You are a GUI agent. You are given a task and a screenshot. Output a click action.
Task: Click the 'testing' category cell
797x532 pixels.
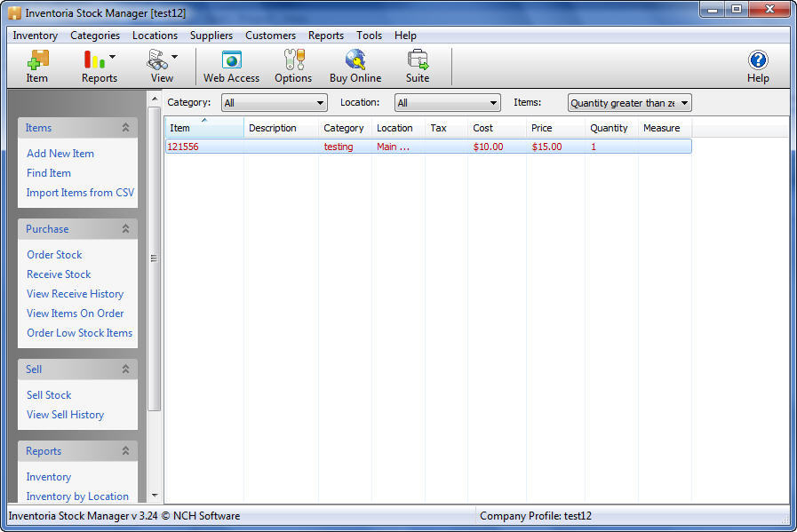[x=339, y=147]
